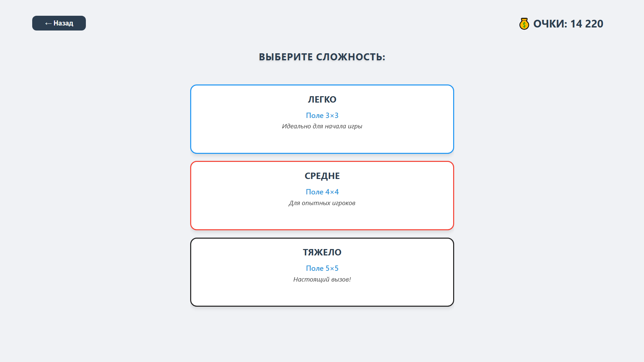Click the ТЯЖЕЛО title text
644x362 pixels.
pos(322,252)
